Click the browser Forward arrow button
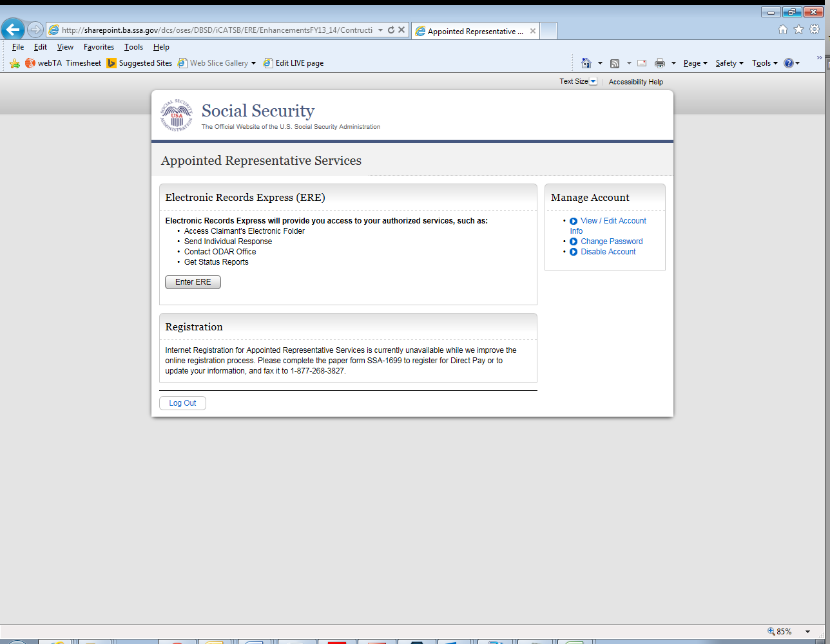 tap(35, 30)
